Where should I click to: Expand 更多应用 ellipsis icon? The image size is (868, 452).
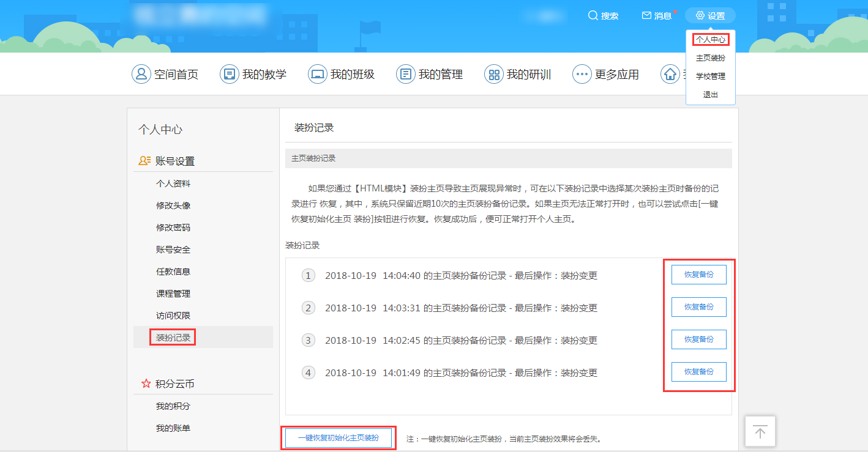pyautogui.click(x=582, y=75)
